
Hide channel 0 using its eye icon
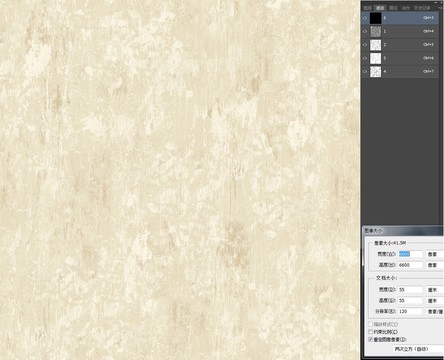tap(365, 18)
